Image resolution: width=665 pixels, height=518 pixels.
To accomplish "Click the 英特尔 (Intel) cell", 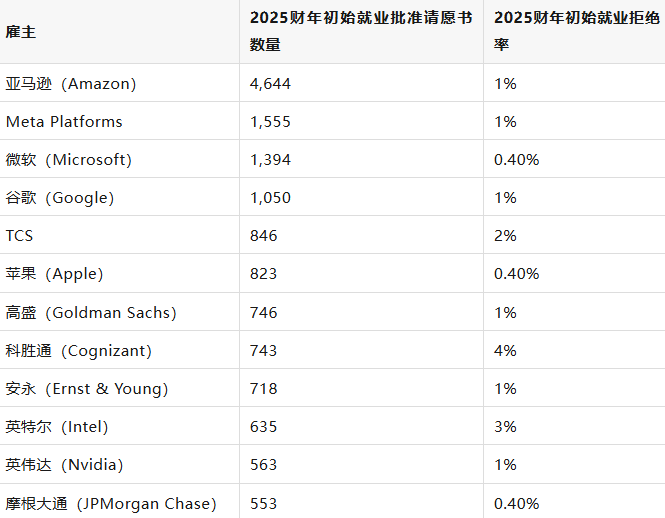I will pos(57,427).
